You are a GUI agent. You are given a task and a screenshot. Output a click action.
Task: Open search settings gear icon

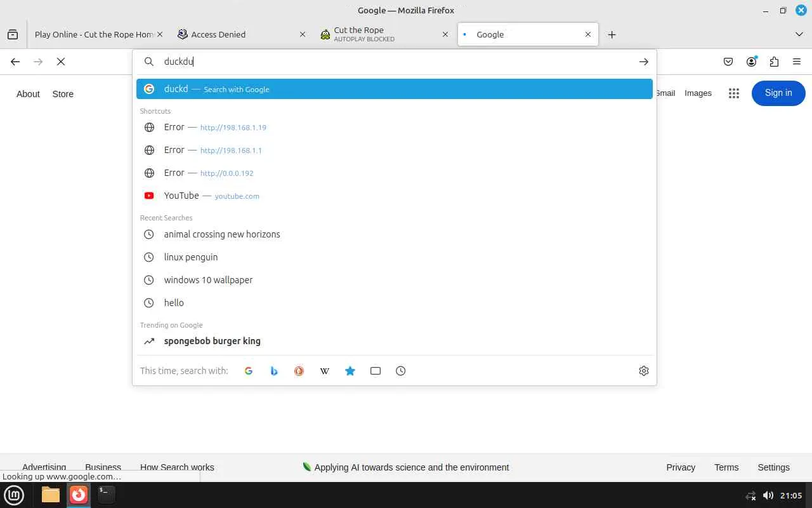(x=644, y=371)
